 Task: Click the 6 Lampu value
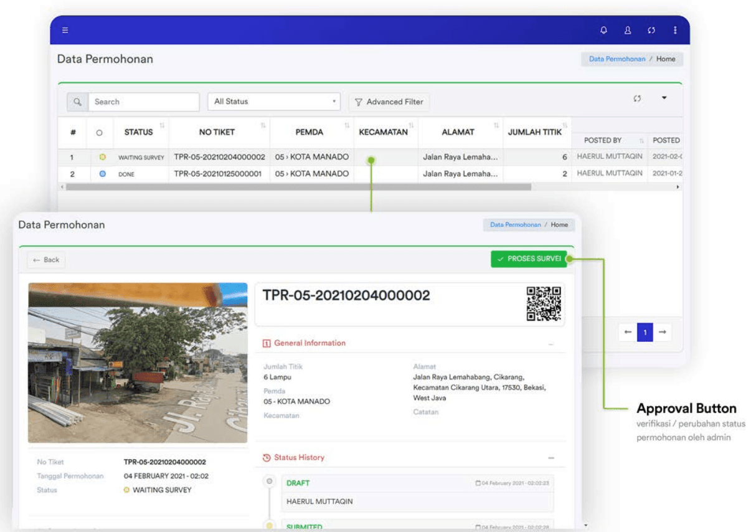(277, 378)
